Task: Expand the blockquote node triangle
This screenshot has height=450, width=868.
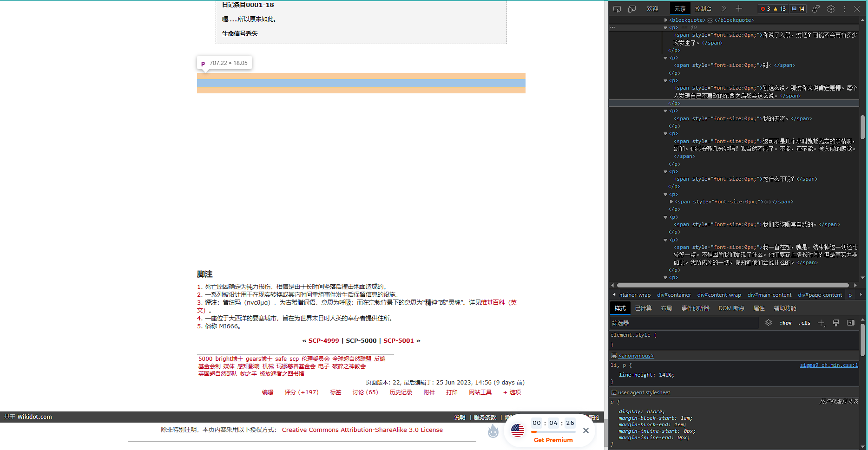Action: coord(666,20)
